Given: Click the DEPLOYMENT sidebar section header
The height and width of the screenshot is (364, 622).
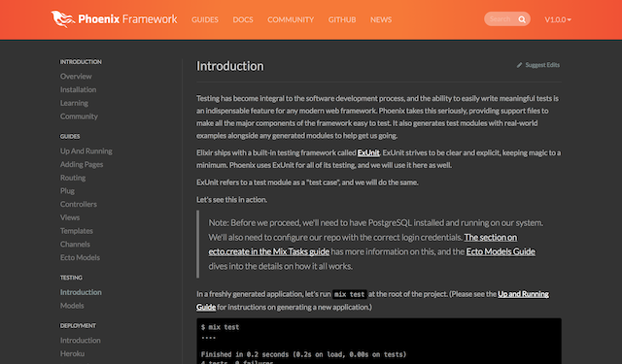Looking at the screenshot, I should [x=78, y=325].
